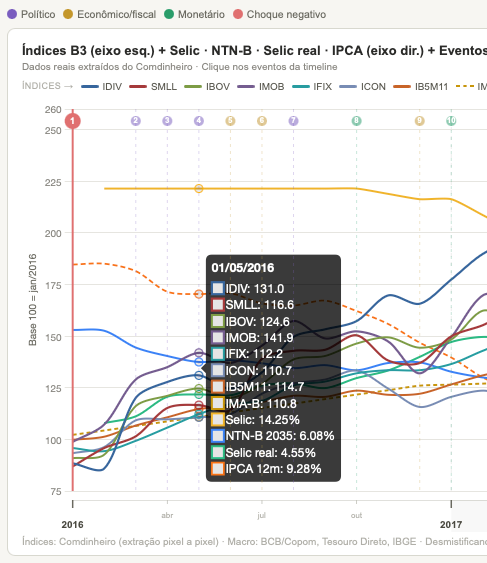The width and height of the screenshot is (487, 563).
Task: Click the Político category legend dot
Action: coord(12,14)
